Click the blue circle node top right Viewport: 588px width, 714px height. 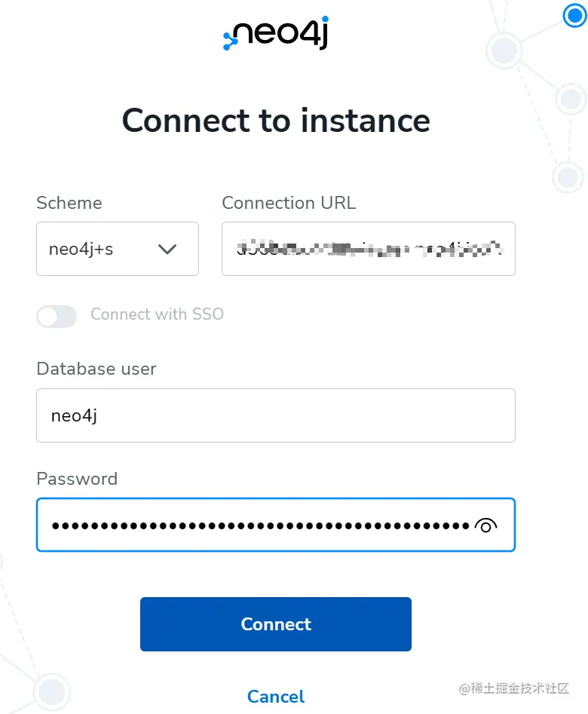click(x=574, y=15)
